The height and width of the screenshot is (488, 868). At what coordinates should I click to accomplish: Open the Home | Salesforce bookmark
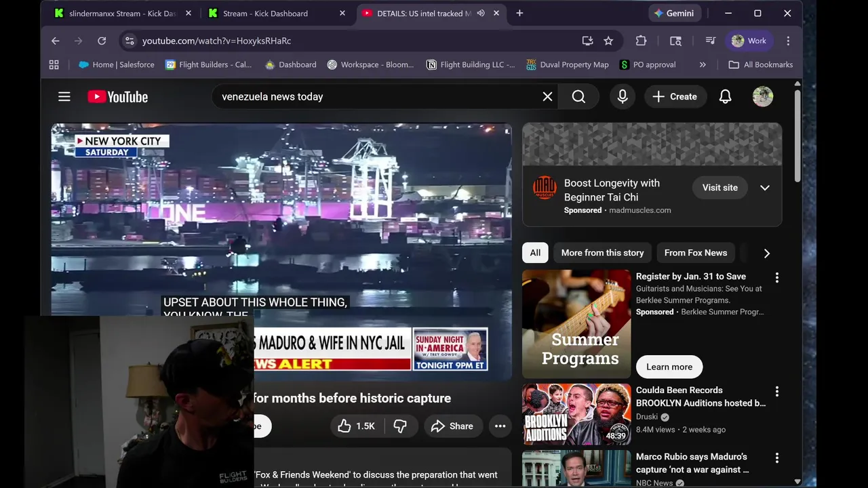[117, 65]
